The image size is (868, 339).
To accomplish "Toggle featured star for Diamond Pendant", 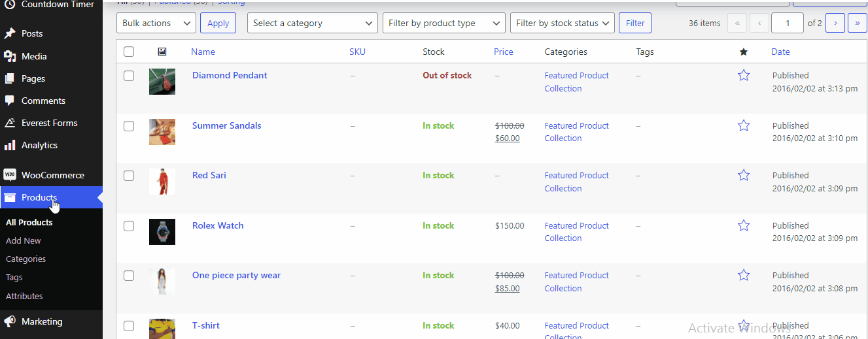I will (x=743, y=76).
